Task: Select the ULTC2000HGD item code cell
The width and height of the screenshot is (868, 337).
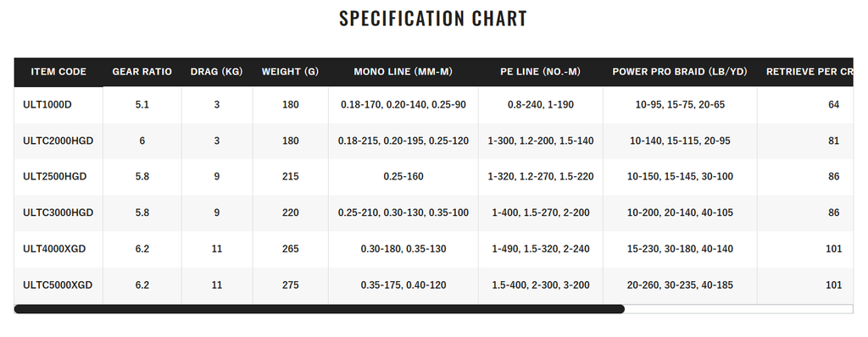Action: (58, 141)
